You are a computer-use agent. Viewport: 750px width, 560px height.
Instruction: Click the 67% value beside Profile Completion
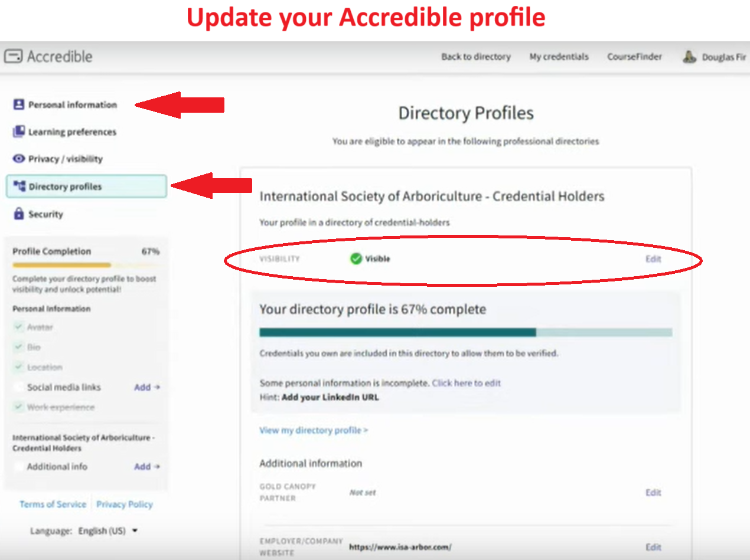click(151, 251)
